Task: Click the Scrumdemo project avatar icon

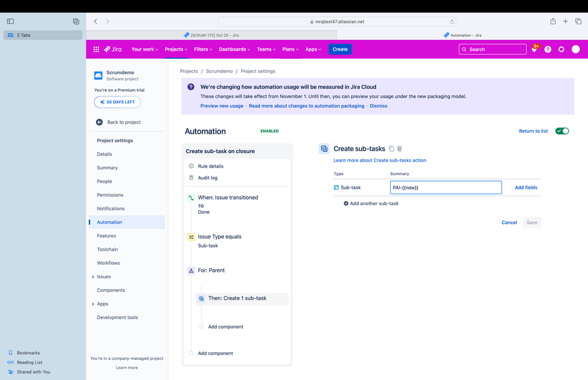Action: tap(98, 75)
